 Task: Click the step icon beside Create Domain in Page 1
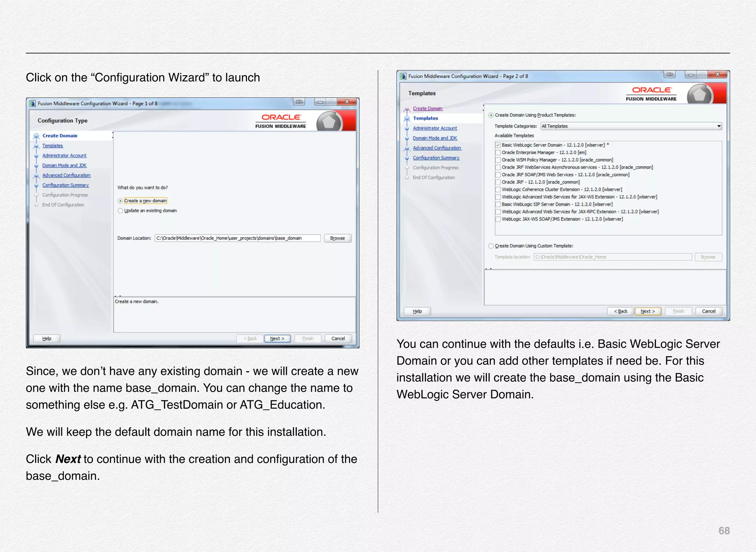click(36, 136)
